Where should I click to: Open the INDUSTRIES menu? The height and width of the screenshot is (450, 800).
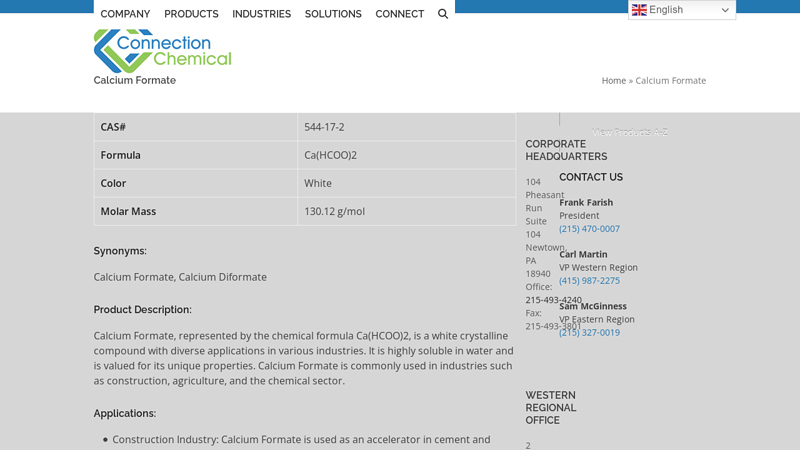pyautogui.click(x=262, y=14)
